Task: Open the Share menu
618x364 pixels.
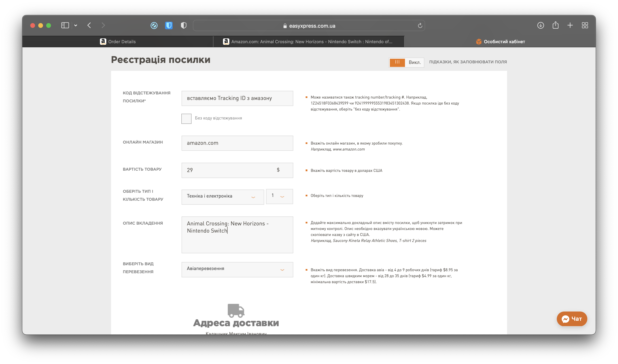Action: pyautogui.click(x=555, y=25)
